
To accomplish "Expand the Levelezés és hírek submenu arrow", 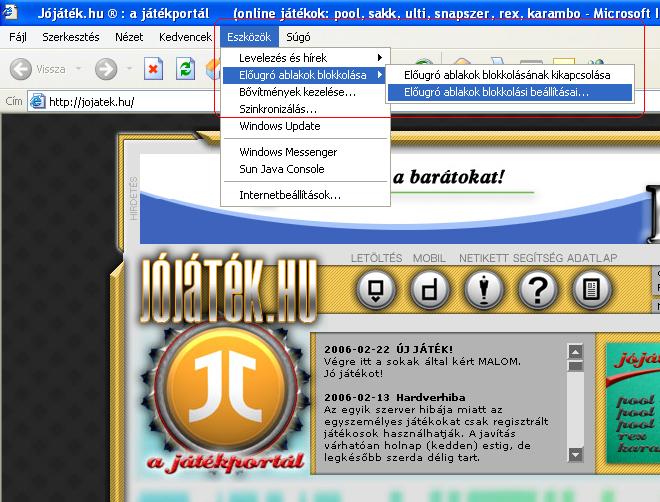I will [x=380, y=58].
